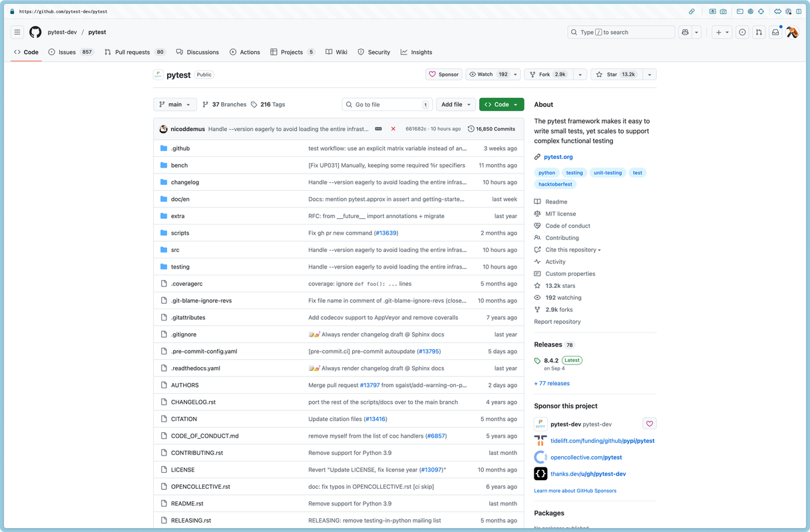Switch to the Actions tab
Viewport: 810px width, 532px height.
point(245,52)
